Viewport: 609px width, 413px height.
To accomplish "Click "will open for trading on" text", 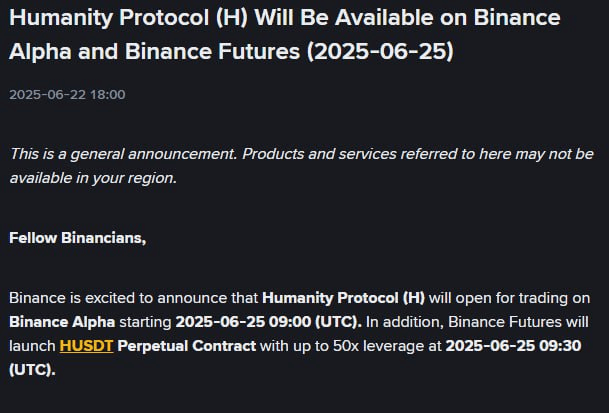I will [510, 298].
